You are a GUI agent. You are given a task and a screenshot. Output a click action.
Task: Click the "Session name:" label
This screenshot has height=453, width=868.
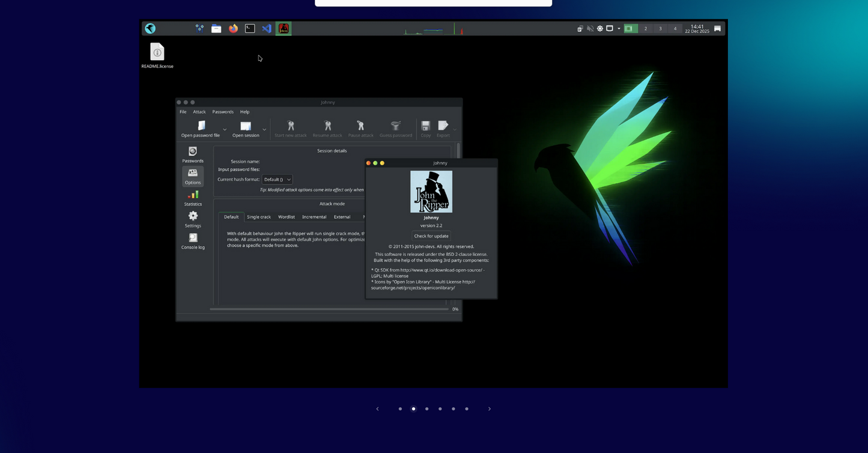click(x=245, y=162)
